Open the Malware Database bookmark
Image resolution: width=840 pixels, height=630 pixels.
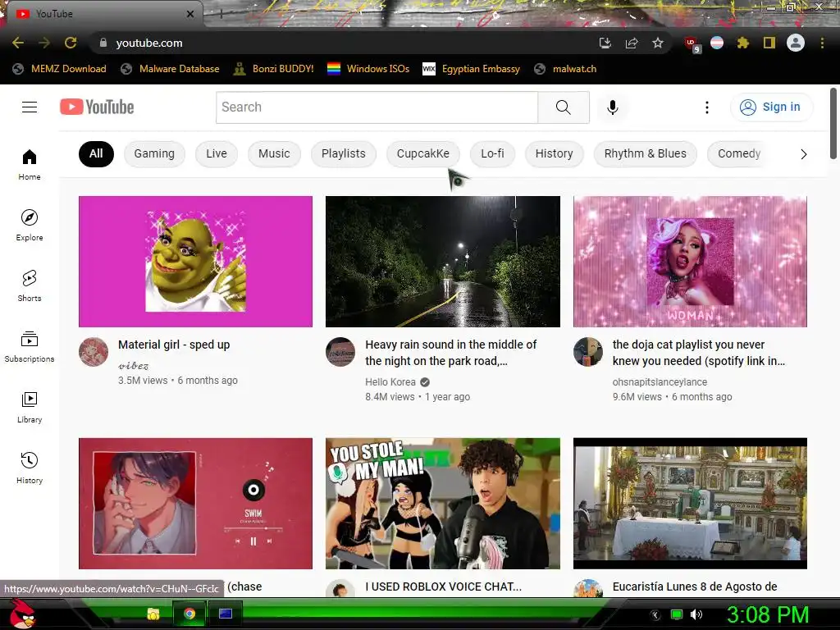point(171,69)
